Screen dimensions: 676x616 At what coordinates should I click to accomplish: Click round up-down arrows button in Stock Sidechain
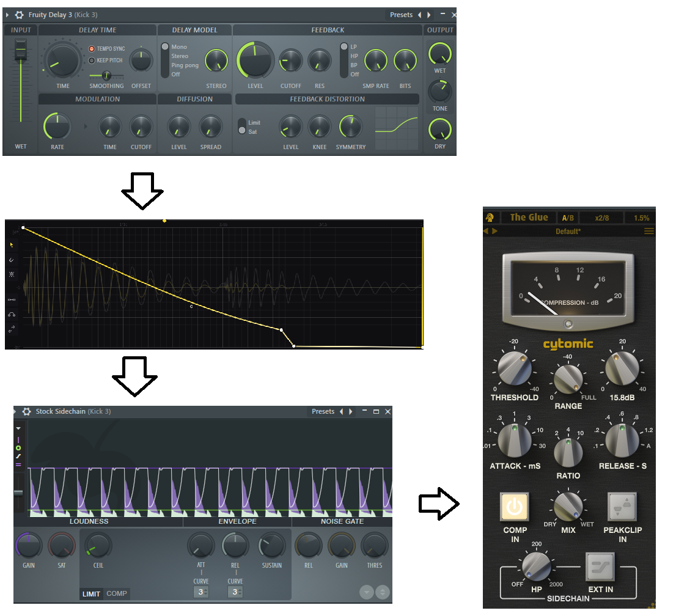pyautogui.click(x=383, y=592)
